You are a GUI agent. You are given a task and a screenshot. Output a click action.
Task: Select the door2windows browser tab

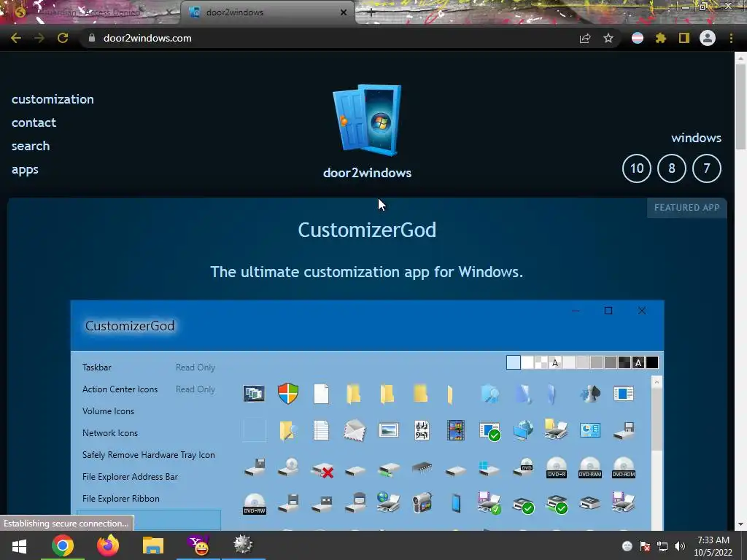tap(267, 12)
